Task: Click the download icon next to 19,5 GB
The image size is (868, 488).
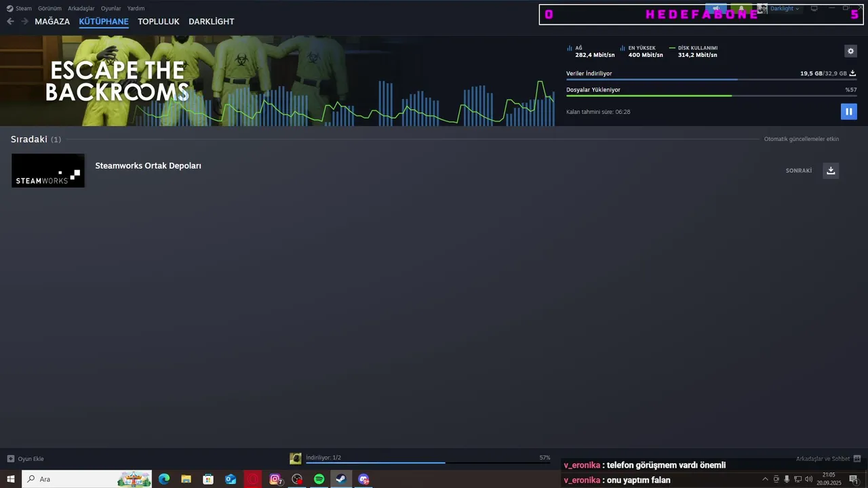Action: tap(852, 73)
